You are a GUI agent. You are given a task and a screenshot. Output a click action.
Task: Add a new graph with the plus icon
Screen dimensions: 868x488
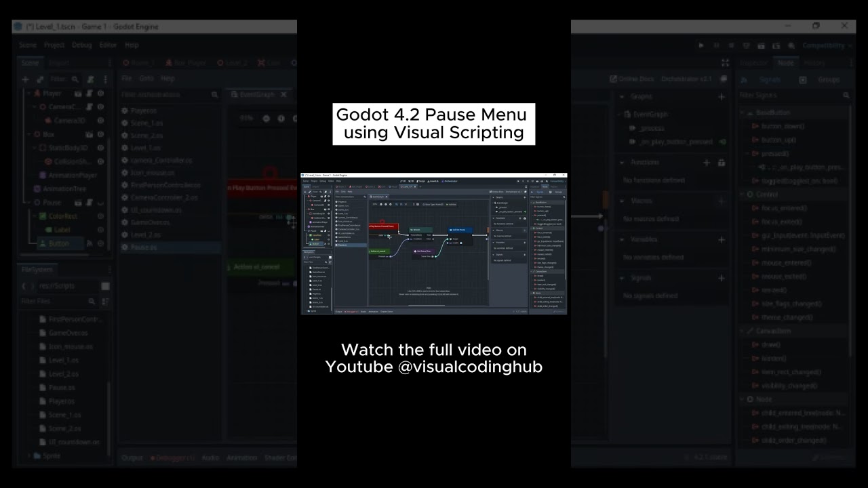pos(722,97)
